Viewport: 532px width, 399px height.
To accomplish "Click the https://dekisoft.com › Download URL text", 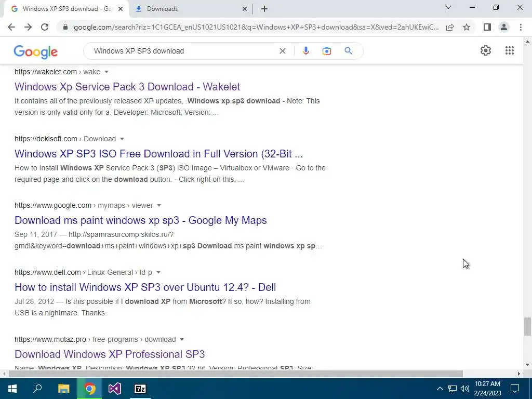I will pyautogui.click(x=65, y=139).
